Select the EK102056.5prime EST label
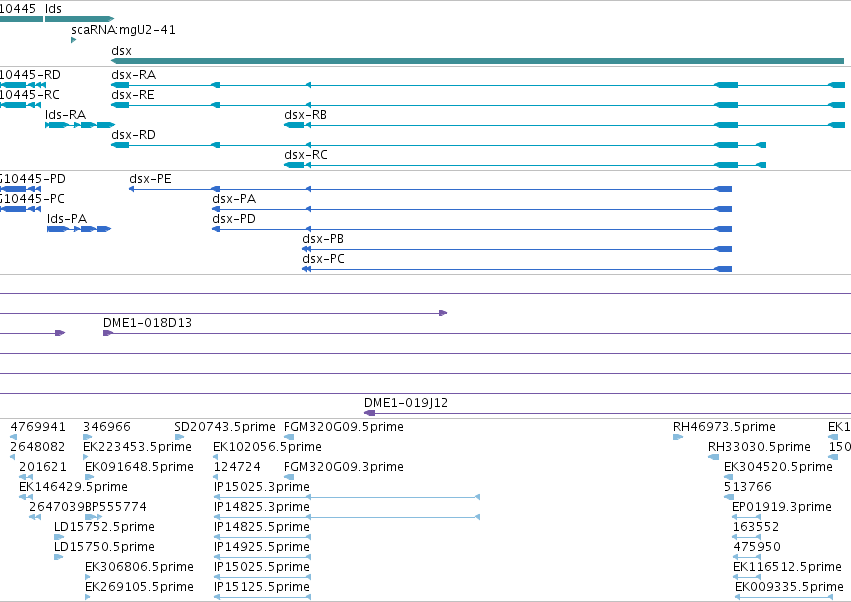 point(268,447)
